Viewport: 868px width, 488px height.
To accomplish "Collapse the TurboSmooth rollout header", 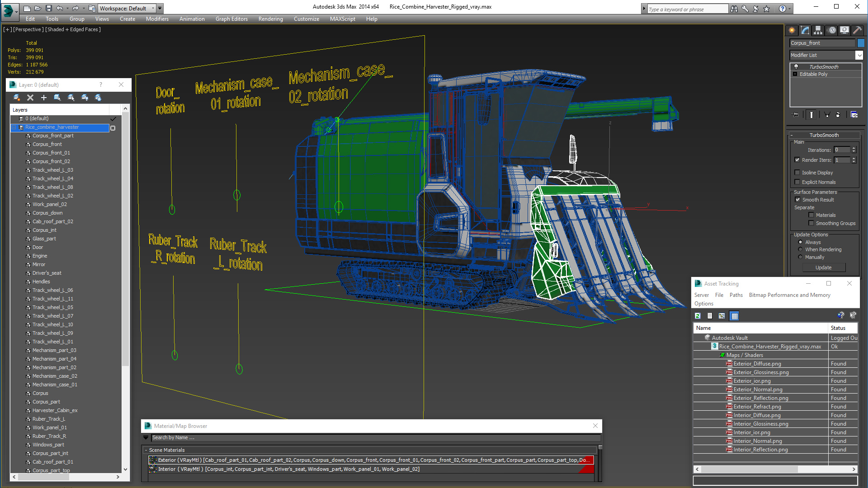I will 824,135.
